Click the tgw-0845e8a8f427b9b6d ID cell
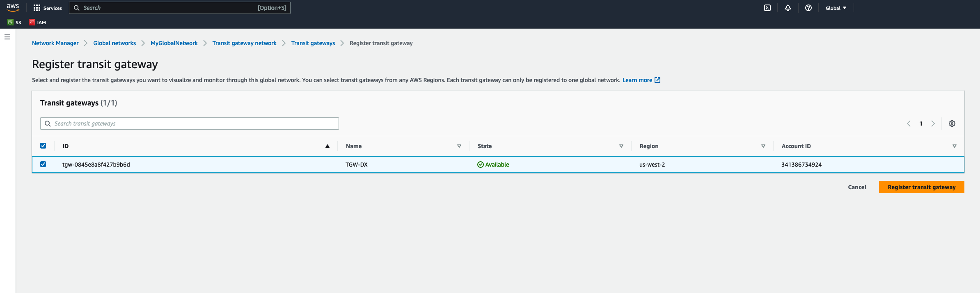This screenshot has height=293, width=980. coord(96,165)
